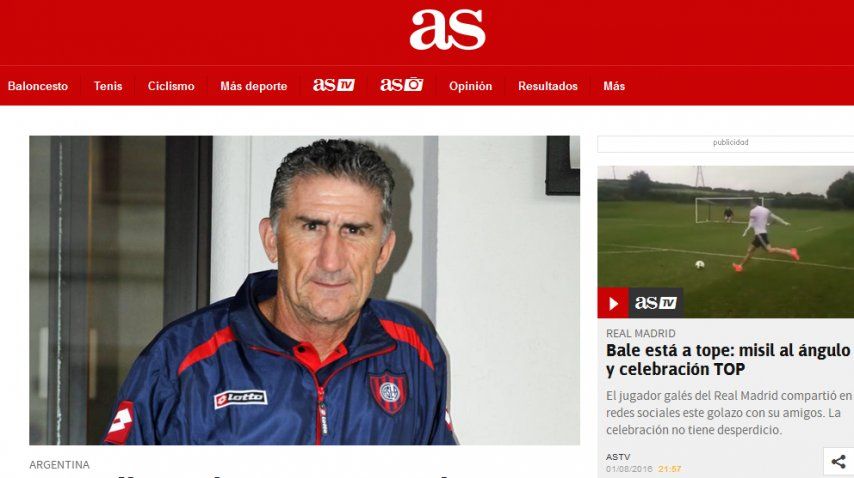Click the AS logo in the header

(x=447, y=30)
